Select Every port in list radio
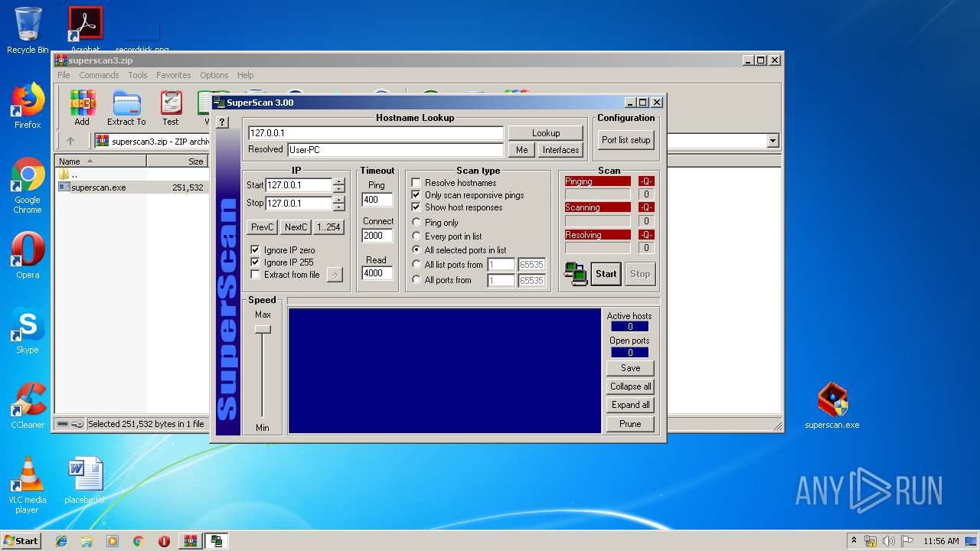The height and width of the screenshot is (551, 980). (x=416, y=236)
